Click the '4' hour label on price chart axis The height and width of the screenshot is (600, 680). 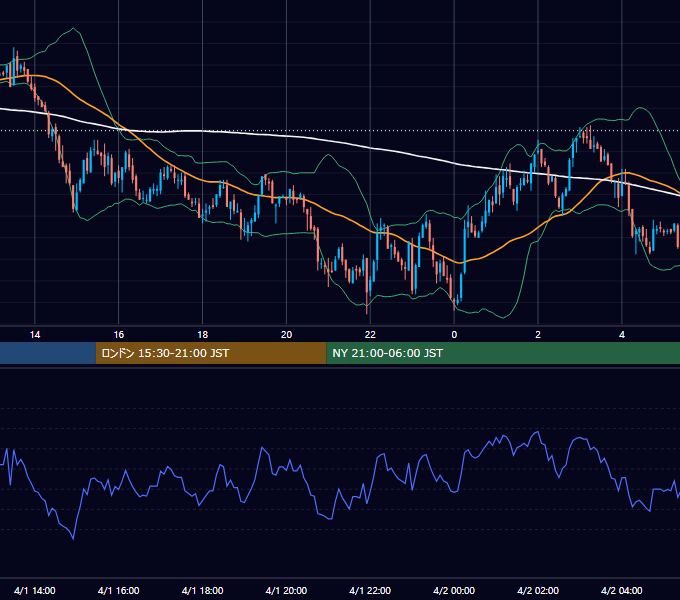click(622, 335)
